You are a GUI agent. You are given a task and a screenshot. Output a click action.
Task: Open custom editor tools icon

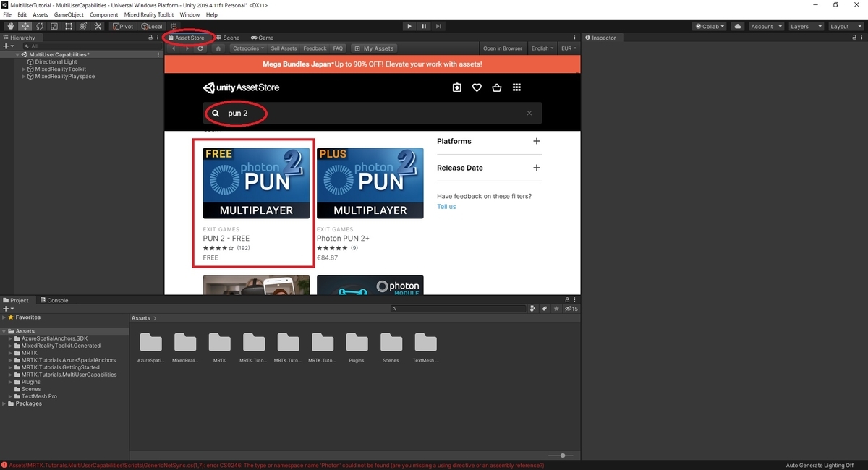[x=97, y=26]
